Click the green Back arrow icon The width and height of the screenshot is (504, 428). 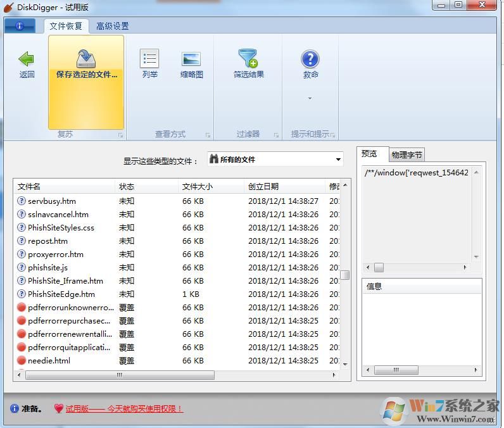[27, 60]
